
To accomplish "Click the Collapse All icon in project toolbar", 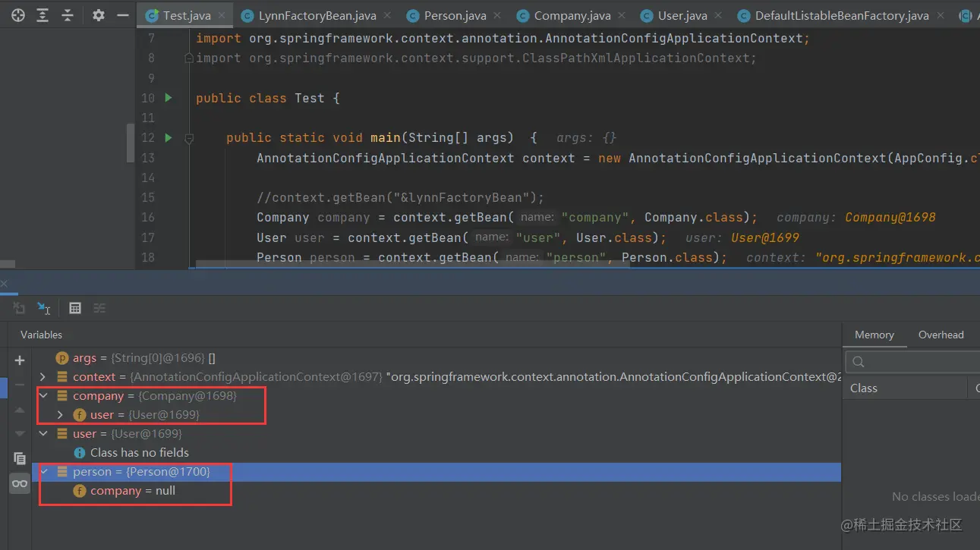I will point(68,15).
